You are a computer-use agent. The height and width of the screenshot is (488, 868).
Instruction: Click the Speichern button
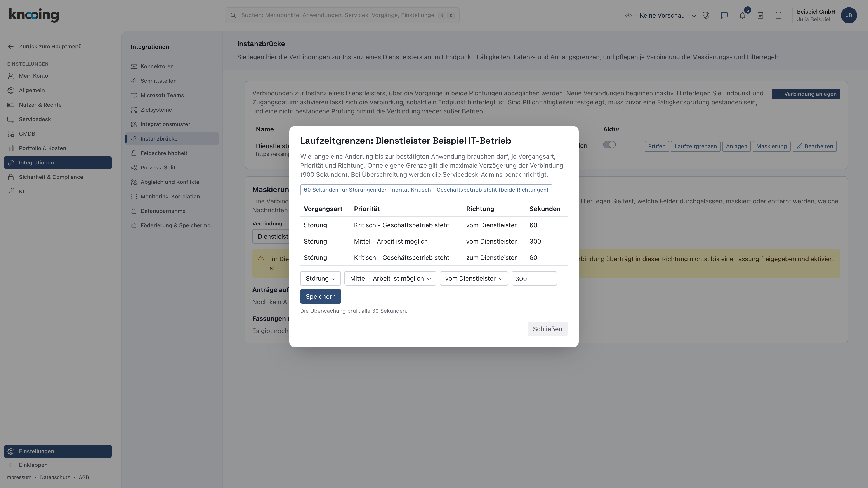tap(321, 297)
